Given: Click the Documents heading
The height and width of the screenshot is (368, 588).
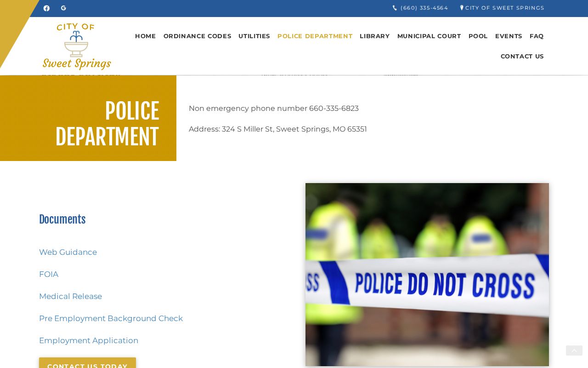Looking at the screenshot, I should click(62, 220).
